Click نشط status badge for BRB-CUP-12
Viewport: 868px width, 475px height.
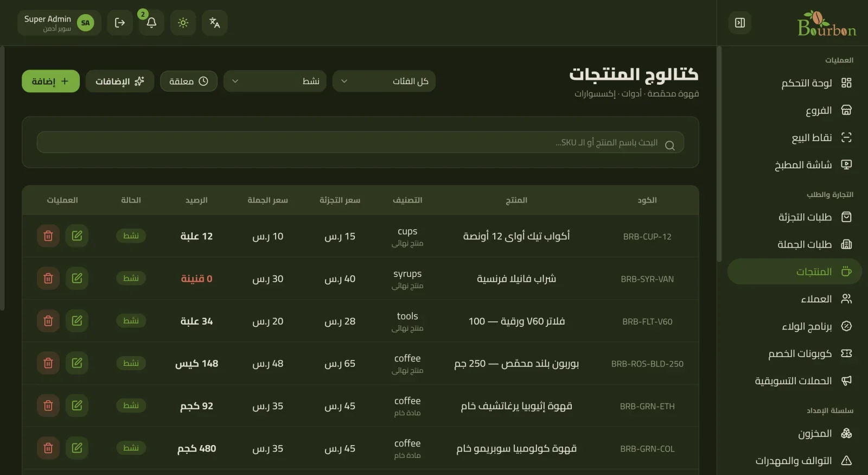pos(131,236)
